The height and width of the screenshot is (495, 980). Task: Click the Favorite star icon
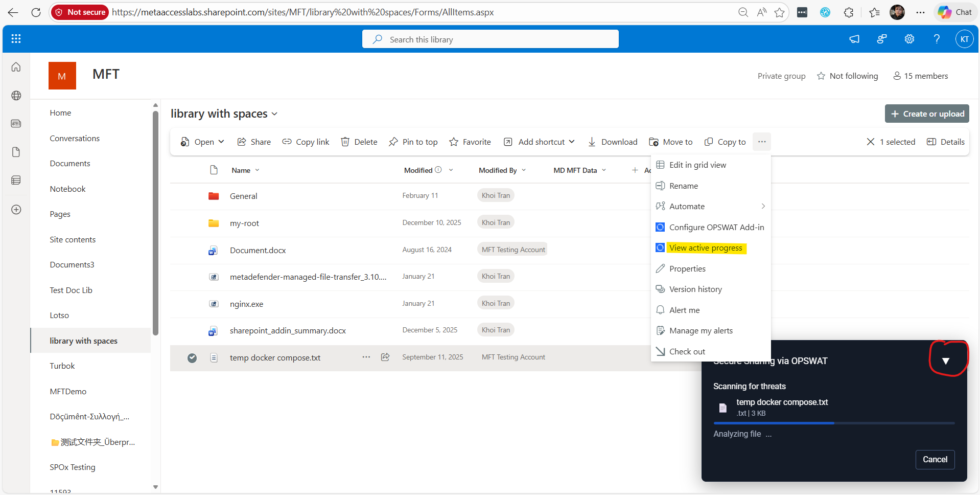pyautogui.click(x=454, y=142)
